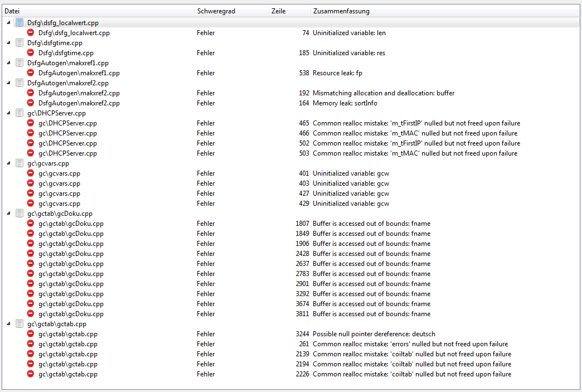Sort results by the Zeile column header

pyautogui.click(x=289, y=11)
